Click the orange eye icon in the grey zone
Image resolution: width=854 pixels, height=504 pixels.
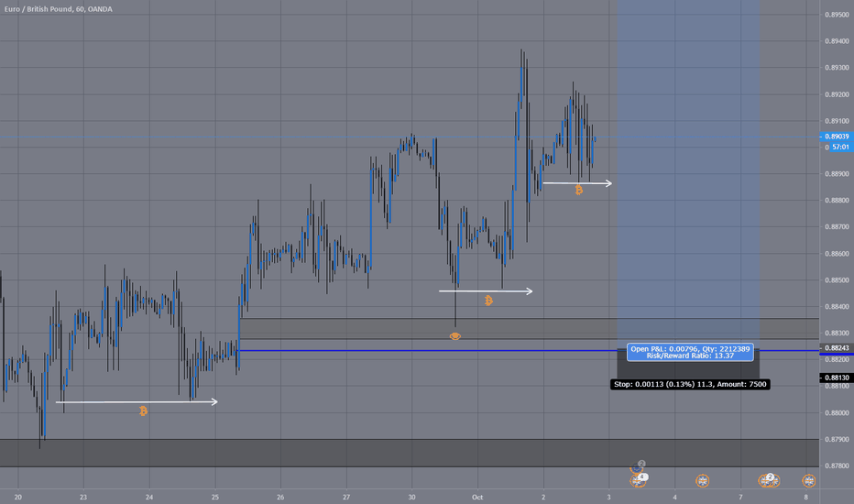tap(455, 336)
